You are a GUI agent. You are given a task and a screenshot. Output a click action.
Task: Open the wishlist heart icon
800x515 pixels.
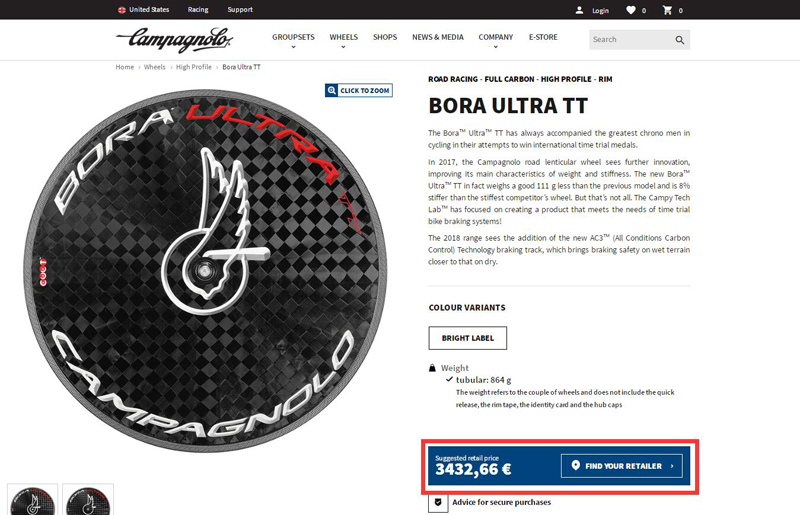(x=631, y=10)
